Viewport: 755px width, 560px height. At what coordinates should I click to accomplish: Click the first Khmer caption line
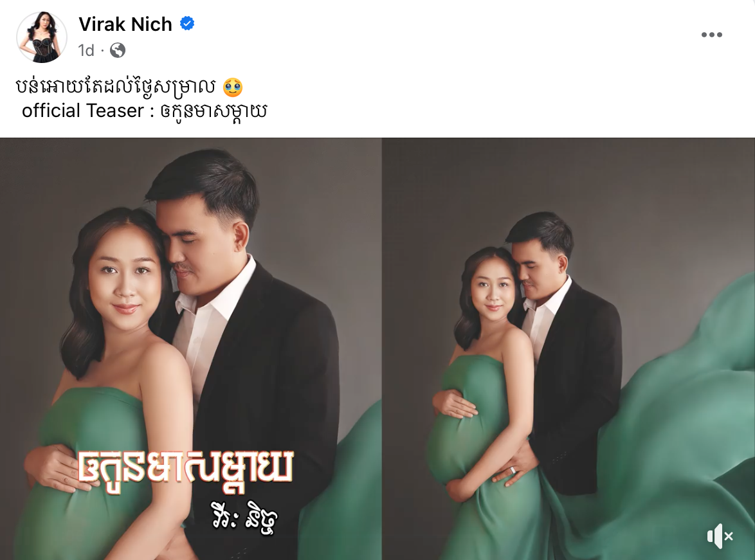(116, 87)
